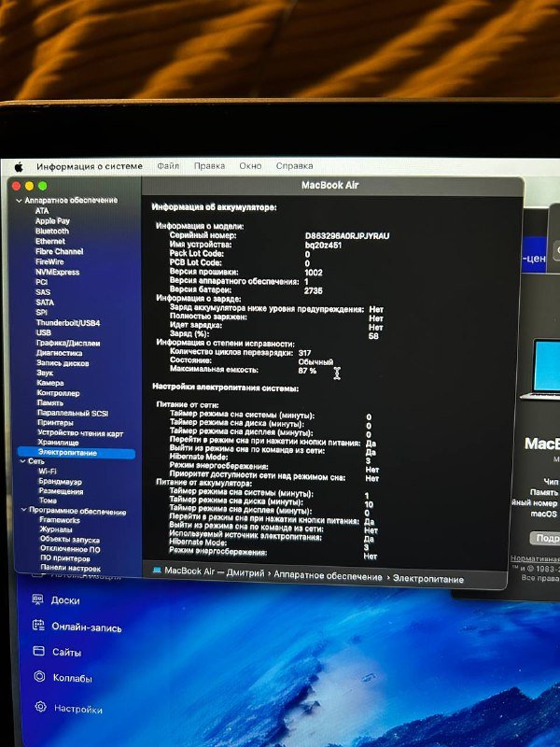Select Брандмауэр under Сеть
This screenshot has width=560, height=747.
[x=60, y=481]
